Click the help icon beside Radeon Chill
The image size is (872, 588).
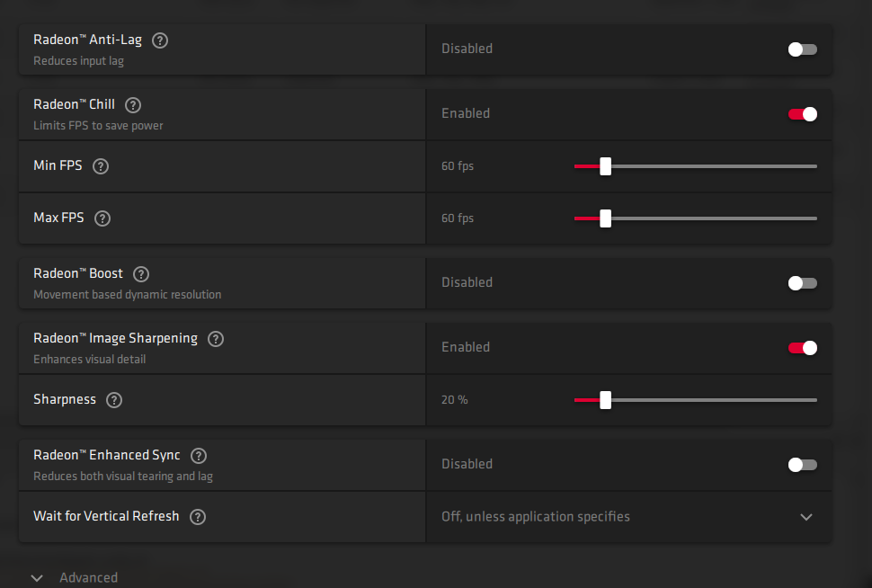coord(133,105)
